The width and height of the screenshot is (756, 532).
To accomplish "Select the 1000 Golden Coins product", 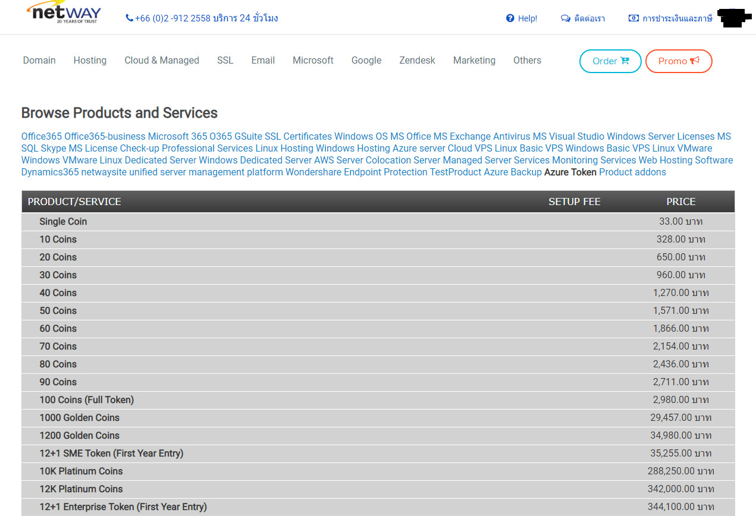I will point(80,418).
